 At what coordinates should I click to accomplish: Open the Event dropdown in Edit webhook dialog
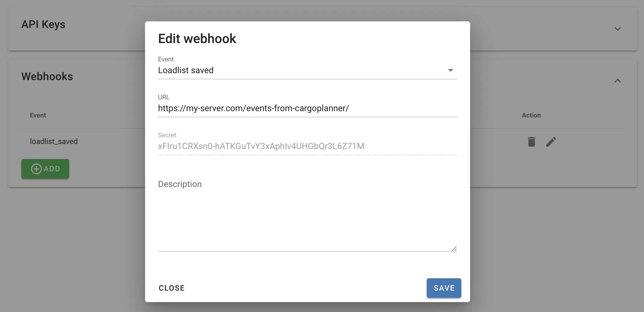tap(450, 70)
